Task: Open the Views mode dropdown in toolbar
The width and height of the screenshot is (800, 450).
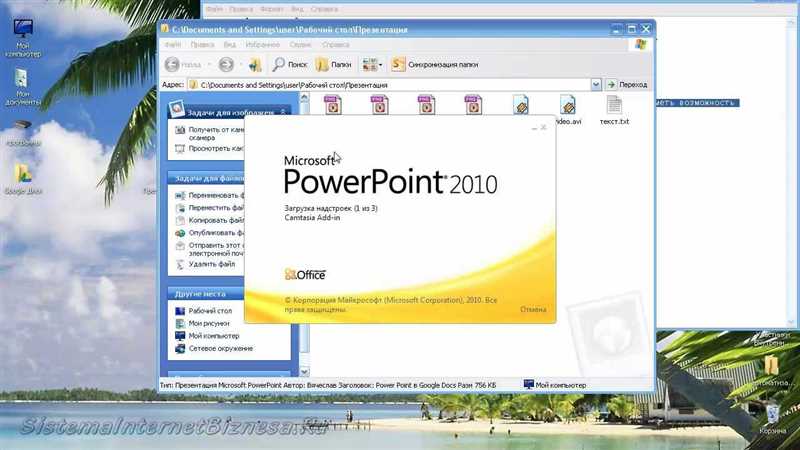Action: point(372,64)
